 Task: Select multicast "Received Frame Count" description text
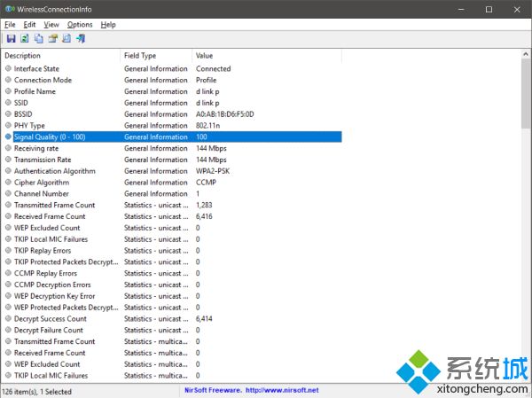pyautogui.click(x=50, y=353)
